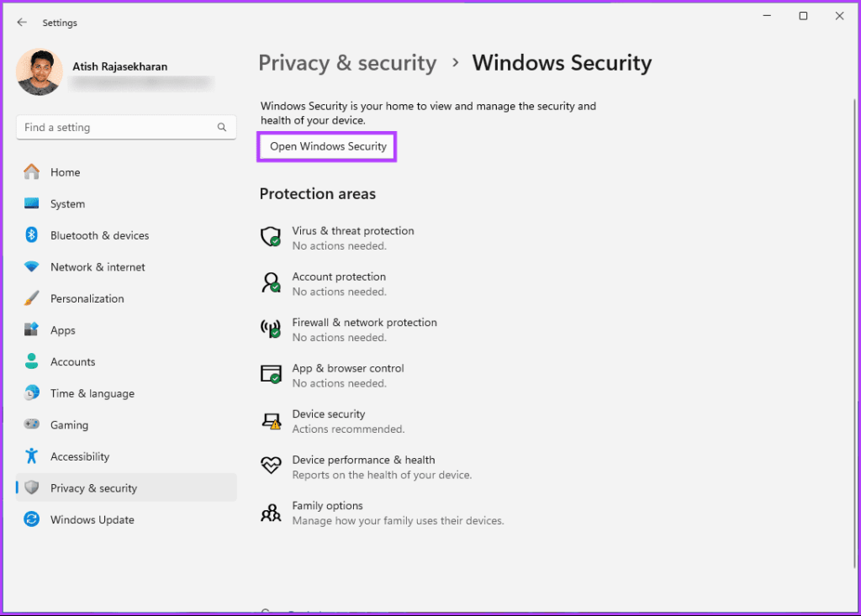This screenshot has height=616, width=861.
Task: Click the Device performance & health heart icon
Action: point(271,466)
